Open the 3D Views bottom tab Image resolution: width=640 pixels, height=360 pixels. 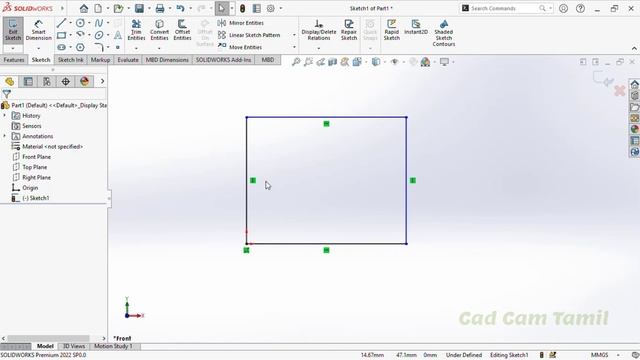pos(74,346)
